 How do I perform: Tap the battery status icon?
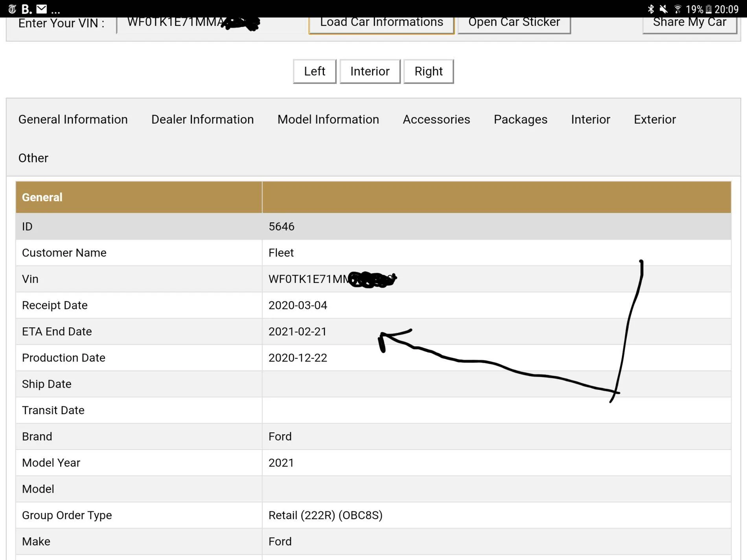pos(708,9)
